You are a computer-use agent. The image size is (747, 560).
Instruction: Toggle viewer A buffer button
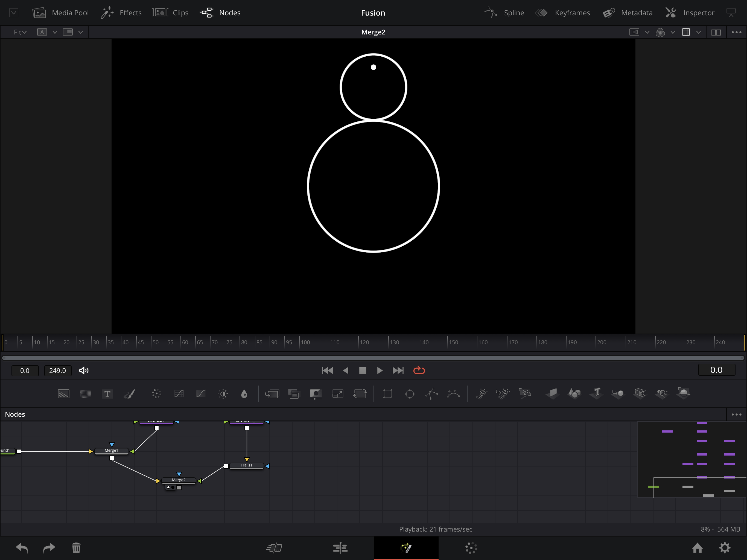coord(42,32)
